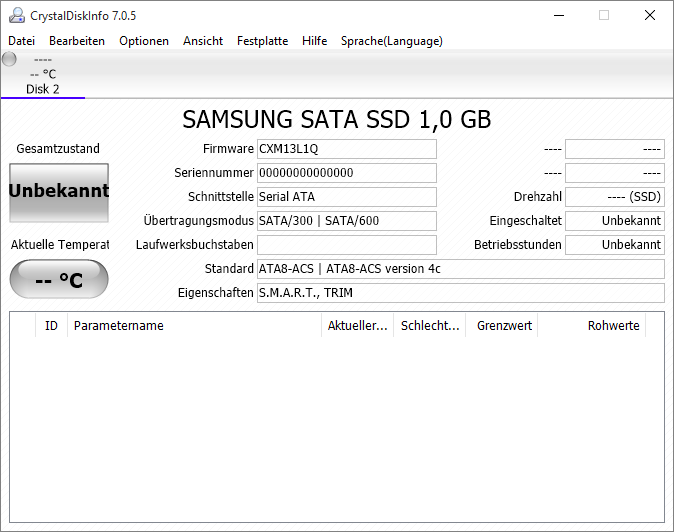The width and height of the screenshot is (674, 532).
Task: Click the Grenzwert column header
Action: (x=502, y=326)
